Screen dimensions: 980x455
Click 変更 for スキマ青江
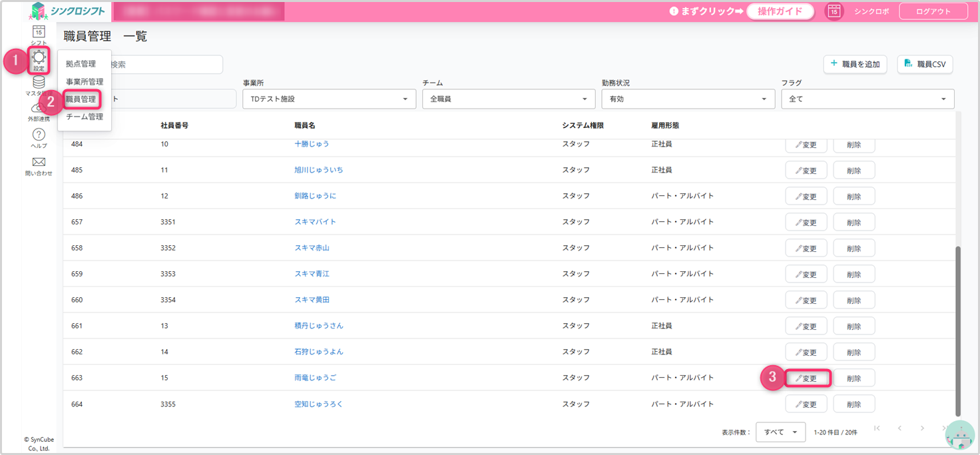point(806,274)
